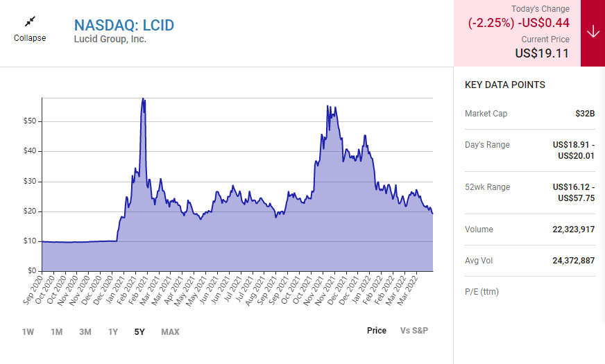Click the KEY DATA POINTS heading
This screenshot has width=605, height=364.
coord(504,85)
